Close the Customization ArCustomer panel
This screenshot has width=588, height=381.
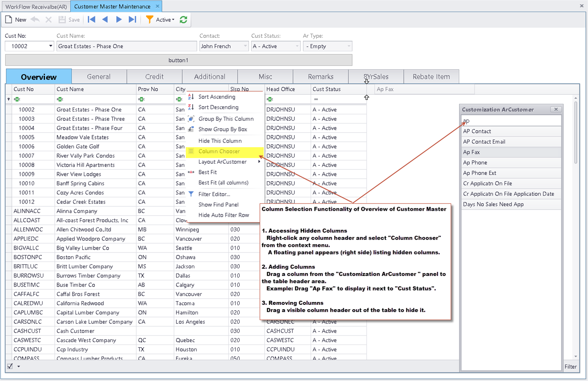click(556, 109)
